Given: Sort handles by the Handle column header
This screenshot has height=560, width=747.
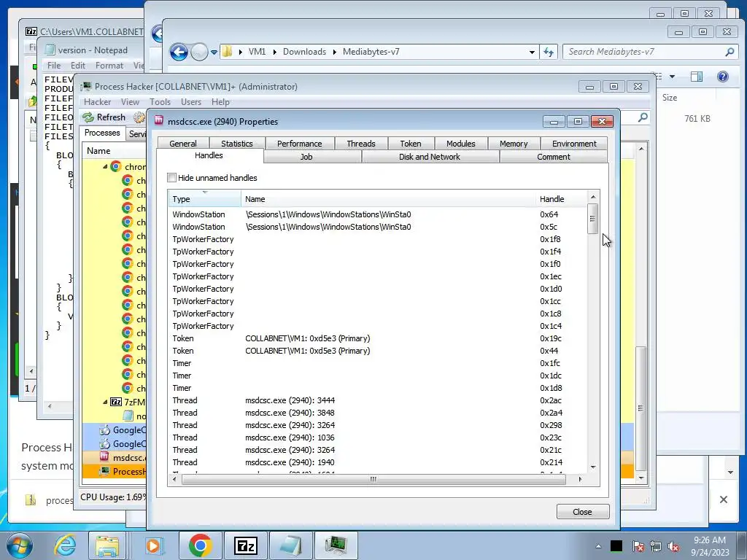Looking at the screenshot, I should 561,199.
